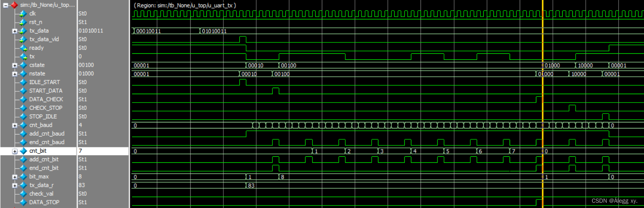Click the St1 value of rst_n
Viewport: 644px width, 208px height.
coord(83,22)
